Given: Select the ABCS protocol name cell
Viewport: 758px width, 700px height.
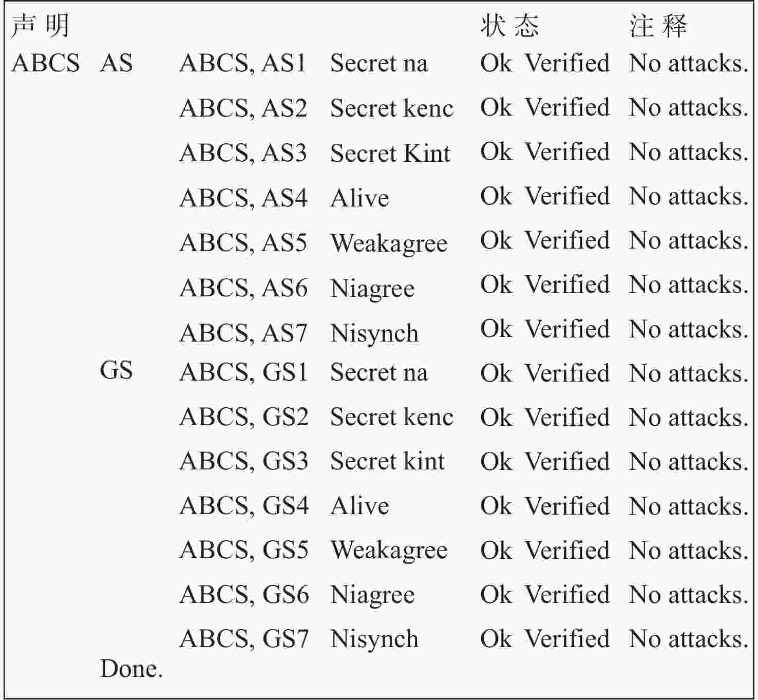Looking at the screenshot, I should point(45,63).
